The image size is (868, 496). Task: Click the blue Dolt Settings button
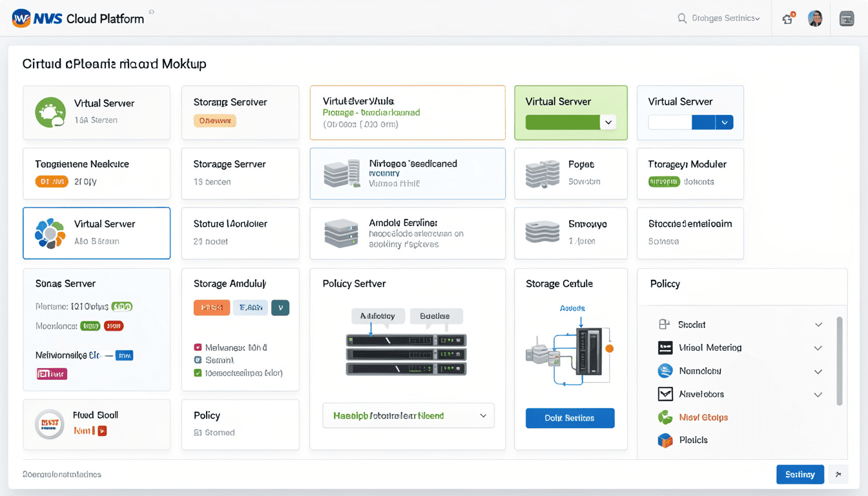coord(570,418)
